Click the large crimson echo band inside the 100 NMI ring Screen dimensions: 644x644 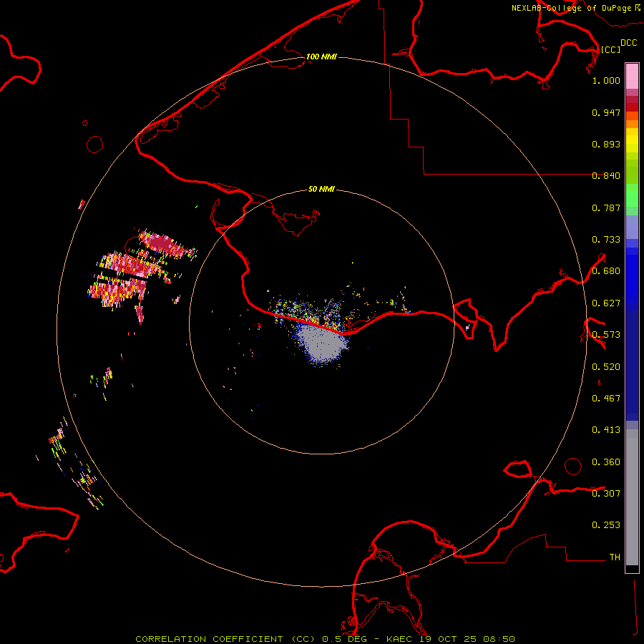pos(163,245)
